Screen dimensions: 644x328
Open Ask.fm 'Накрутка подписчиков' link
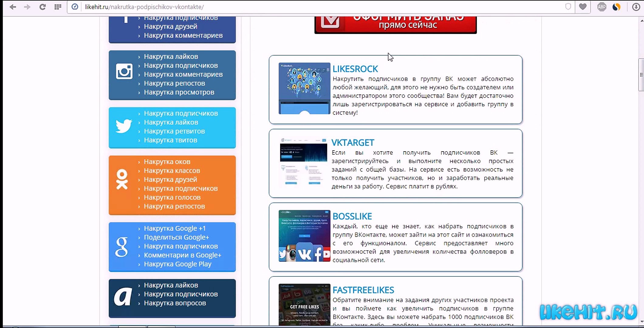click(x=181, y=294)
